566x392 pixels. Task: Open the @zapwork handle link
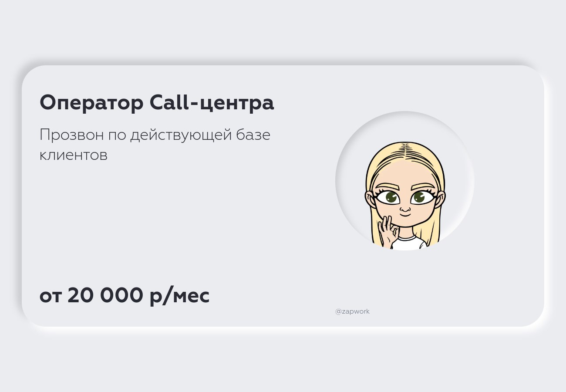tap(352, 311)
